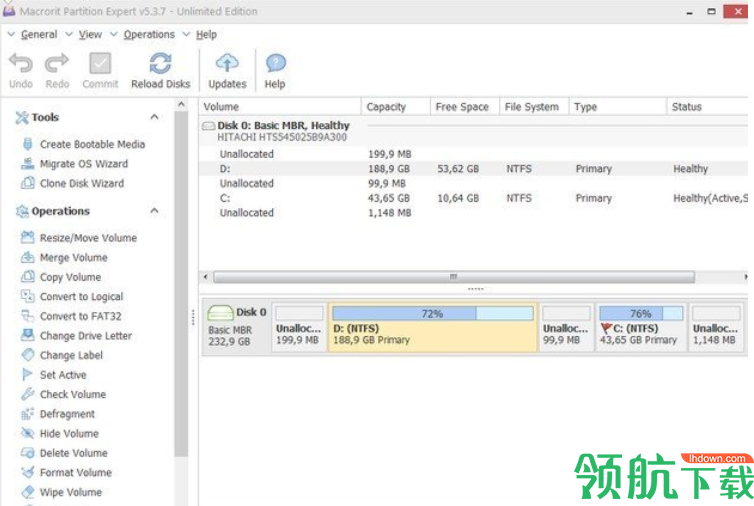
Task: Select C: (NTFS) block in disk map
Action: point(641,328)
